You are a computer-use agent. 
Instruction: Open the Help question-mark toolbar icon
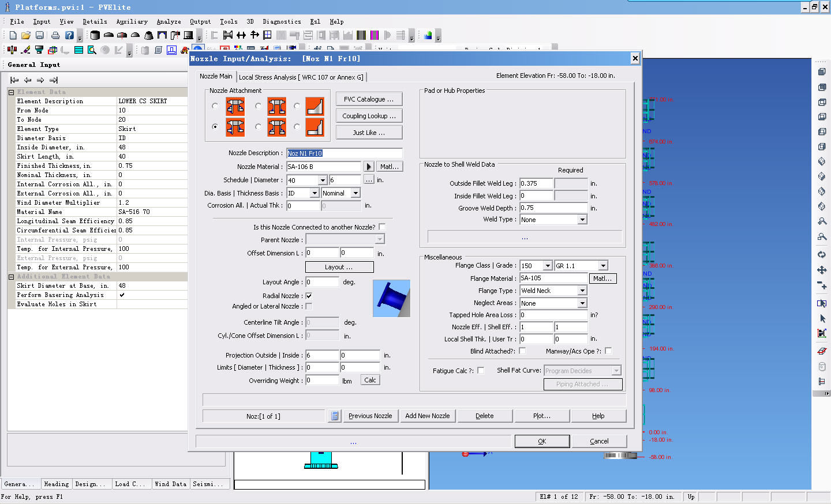point(69,36)
